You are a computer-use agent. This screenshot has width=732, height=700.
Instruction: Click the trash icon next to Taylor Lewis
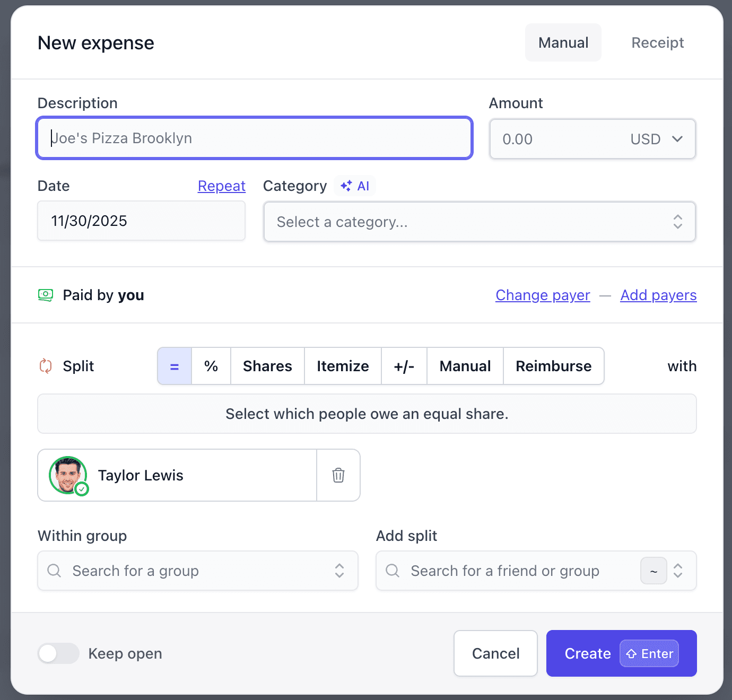pyautogui.click(x=338, y=475)
